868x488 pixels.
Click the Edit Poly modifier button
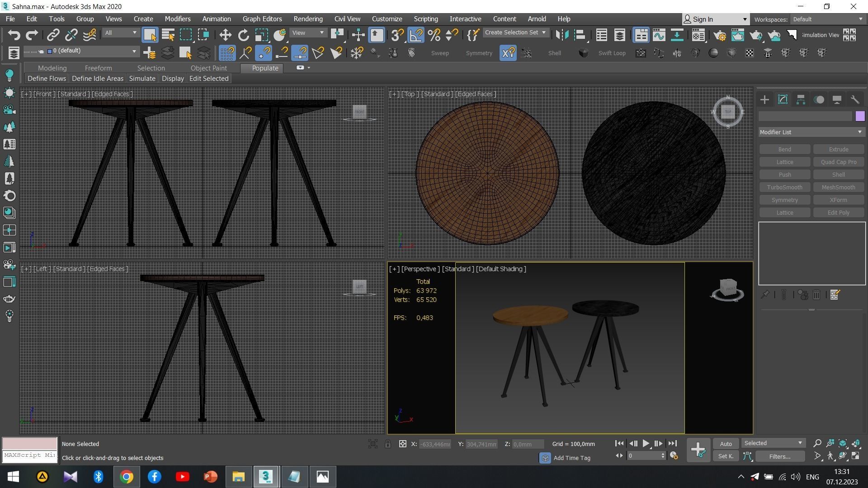tap(838, 212)
